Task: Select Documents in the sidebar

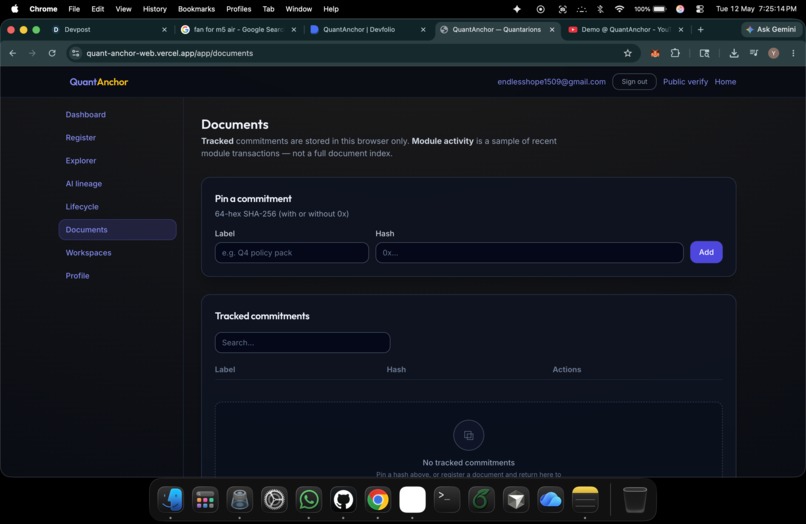Action: click(117, 229)
